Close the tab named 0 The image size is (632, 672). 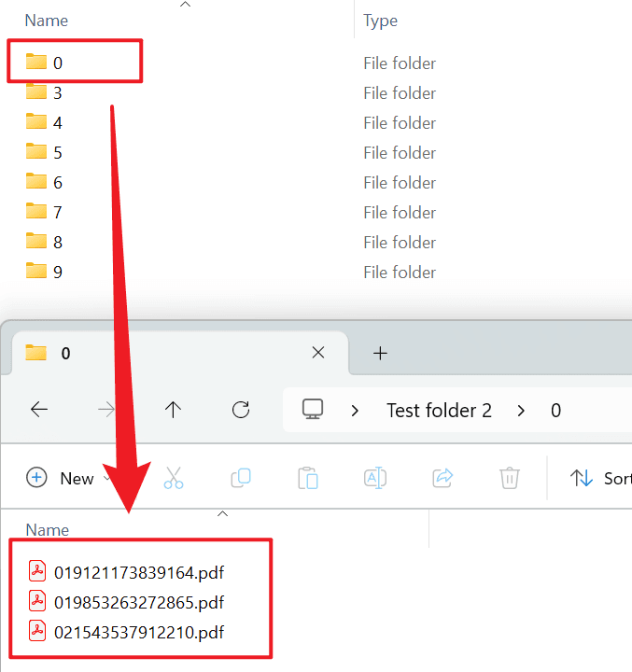click(318, 353)
